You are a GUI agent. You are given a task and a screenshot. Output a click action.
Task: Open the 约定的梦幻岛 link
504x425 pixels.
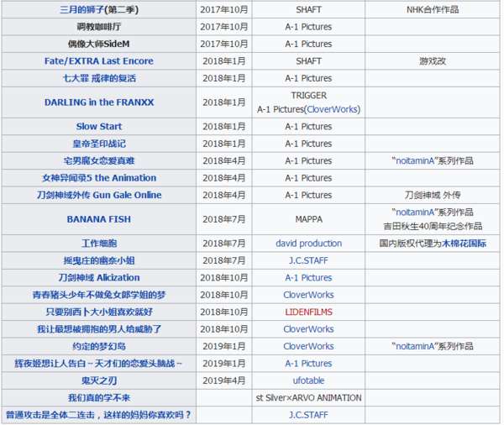[x=99, y=346]
